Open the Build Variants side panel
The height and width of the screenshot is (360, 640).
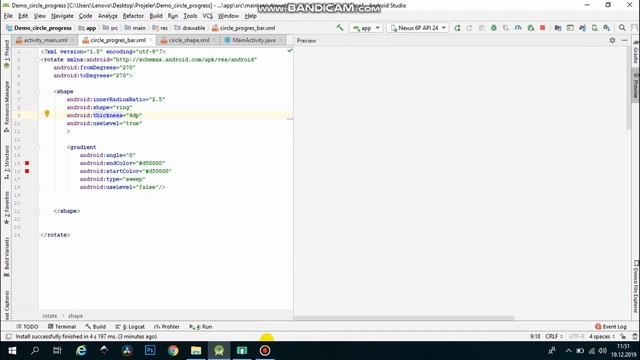(7, 257)
